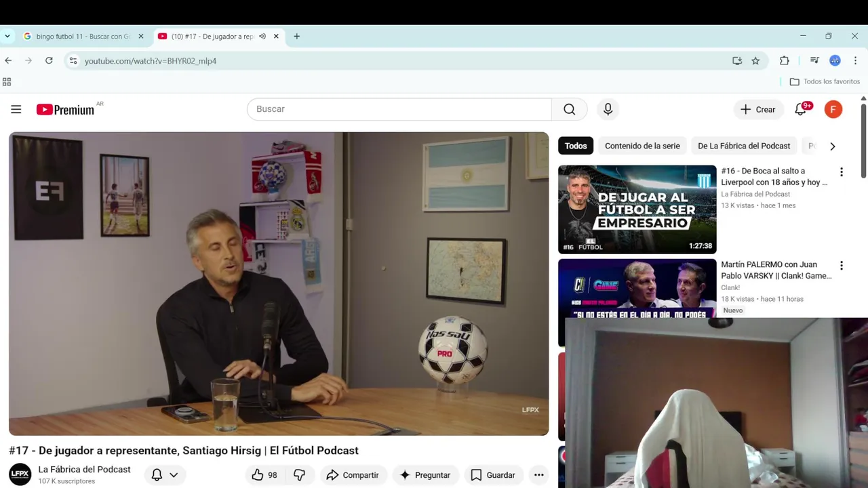Open the La Fábrica del Podcast channel under #16
Image resolution: width=868 pixels, height=488 pixels.
(755, 194)
